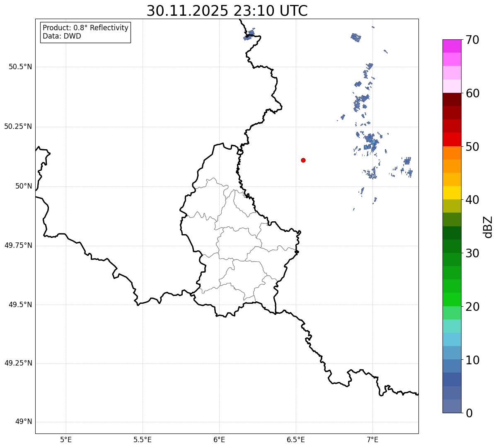Click the "Product: 0.8° Reflectivity" label
Screen dimensions: 498x448
(86, 28)
